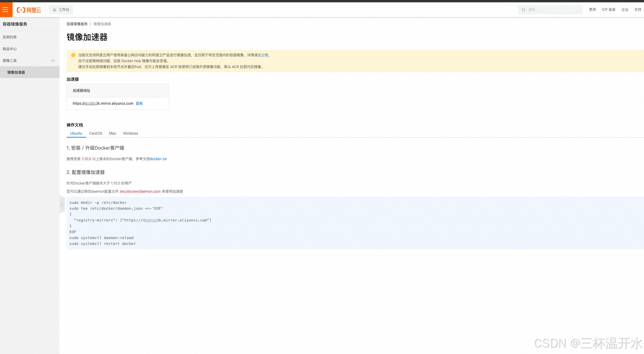644x354 pixels.
Task: Switch to the Mac tab
Action: coord(113,133)
